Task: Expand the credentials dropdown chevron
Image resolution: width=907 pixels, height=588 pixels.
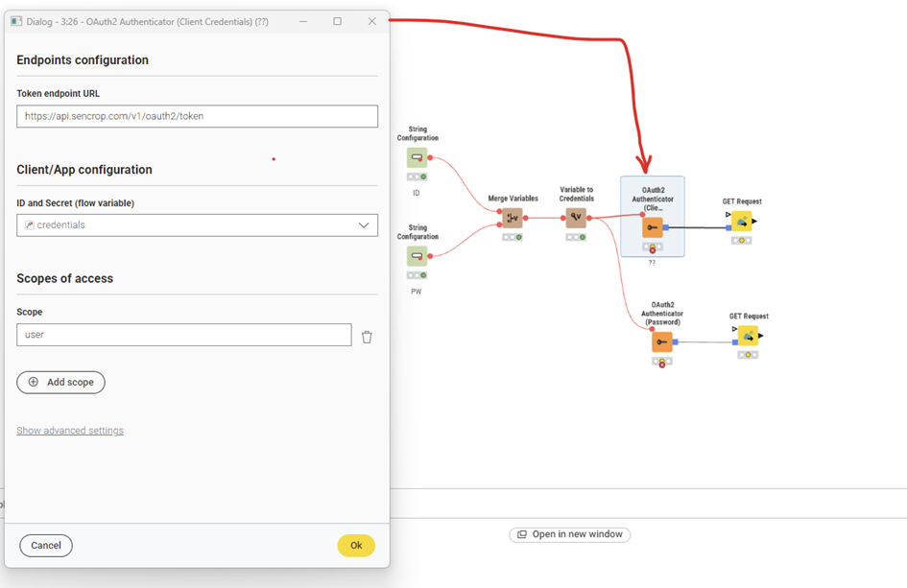Action: pos(364,225)
